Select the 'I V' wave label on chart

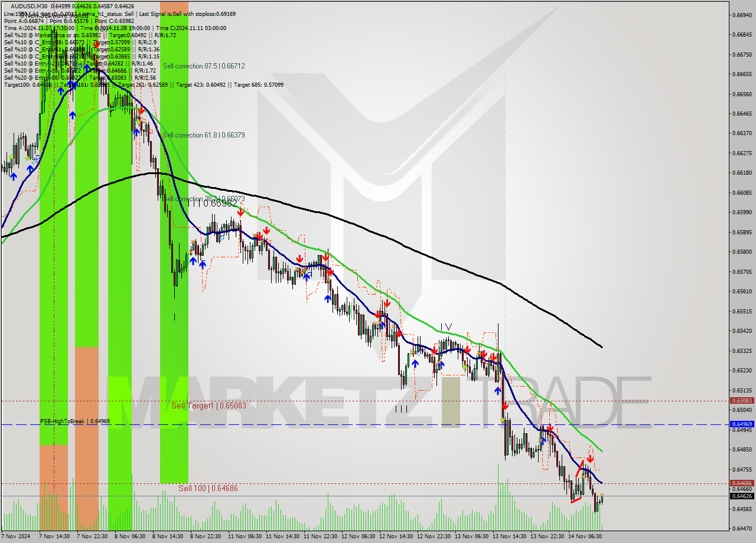[446, 326]
